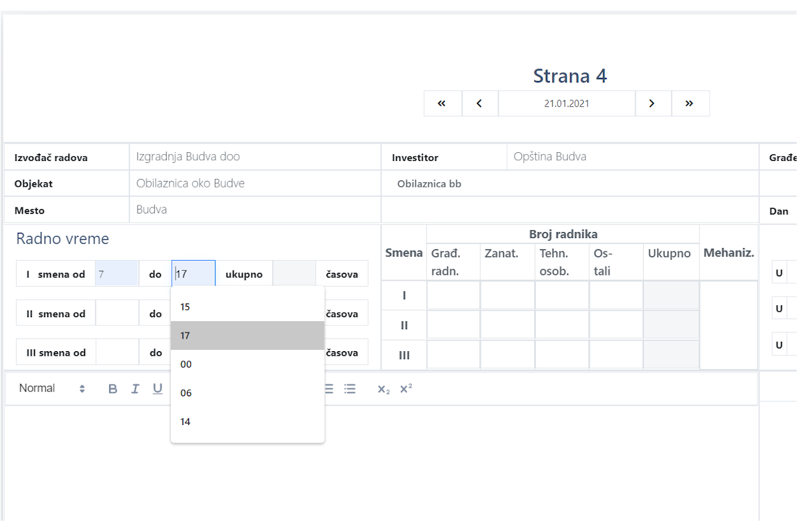Open the Normal text style dropdown
798x532 pixels.
tap(52, 389)
